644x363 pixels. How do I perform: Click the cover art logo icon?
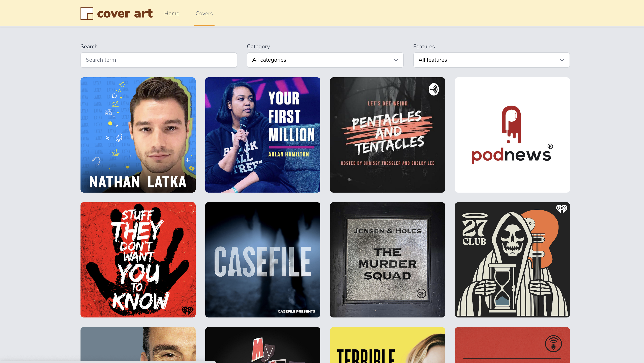point(87,13)
